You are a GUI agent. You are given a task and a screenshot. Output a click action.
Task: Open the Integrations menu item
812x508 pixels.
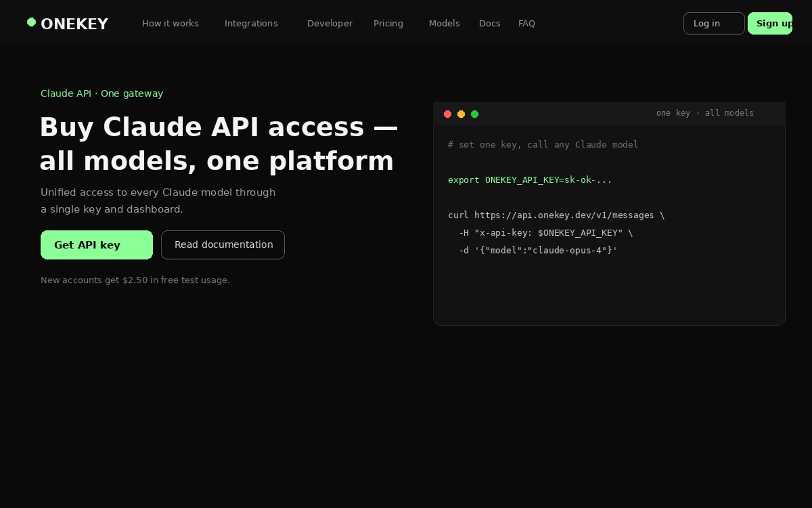(251, 23)
